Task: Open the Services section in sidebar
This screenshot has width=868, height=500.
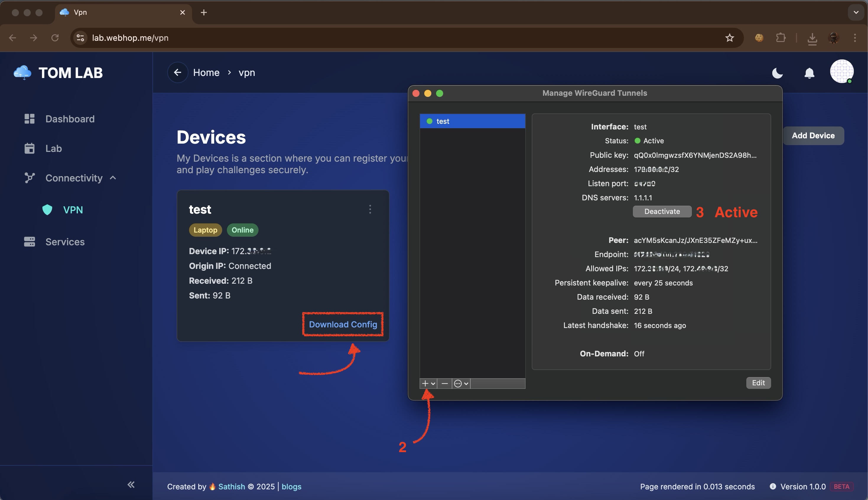Action: [65, 242]
